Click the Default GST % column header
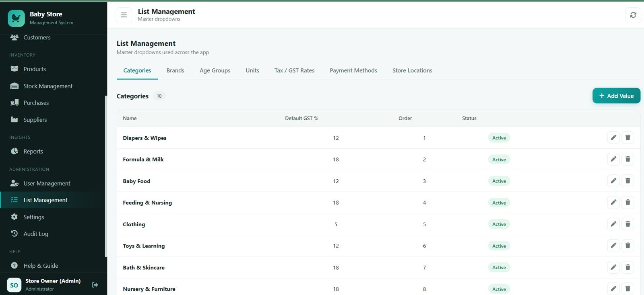This screenshot has width=644, height=295. click(301, 118)
